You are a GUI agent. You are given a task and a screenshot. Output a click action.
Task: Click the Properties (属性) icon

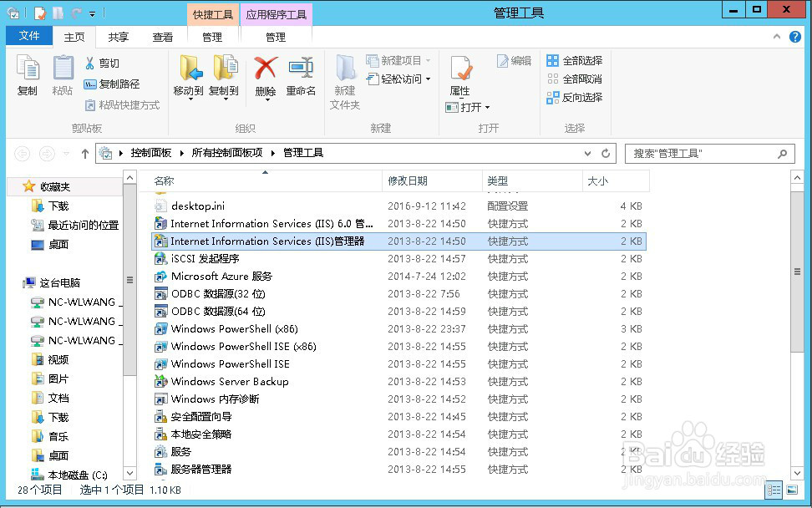459,69
